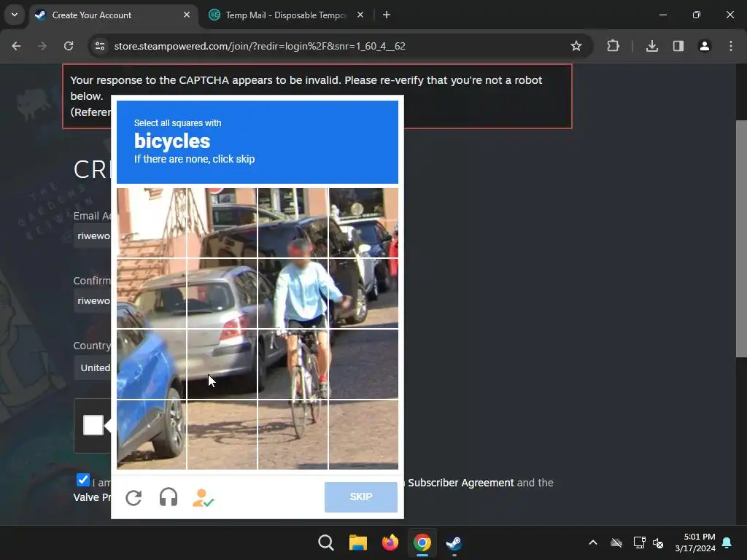Click the Email Address field
The width and height of the screenshot is (747, 560).
pos(93,236)
